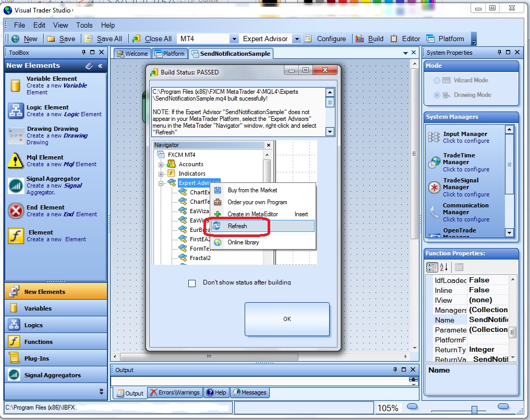Viewport: 530px width, 420px height.
Task: Select the Logic Element icon
Action: pos(15,111)
